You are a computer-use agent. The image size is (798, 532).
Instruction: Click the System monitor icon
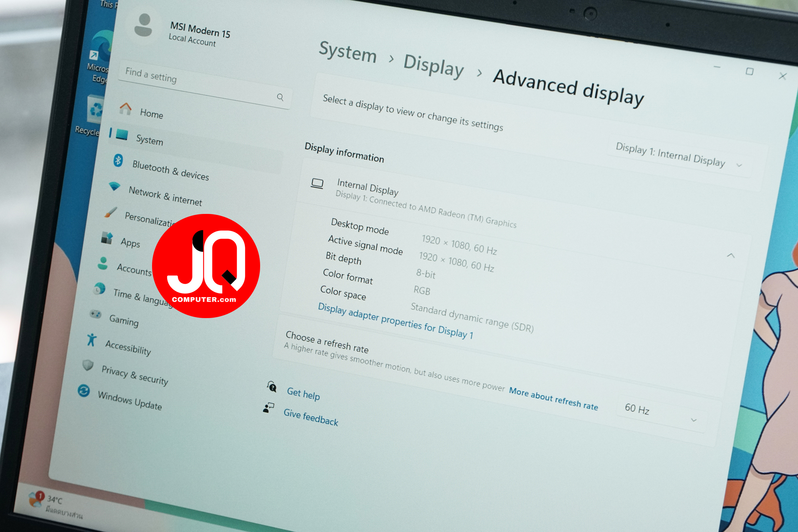[122, 134]
